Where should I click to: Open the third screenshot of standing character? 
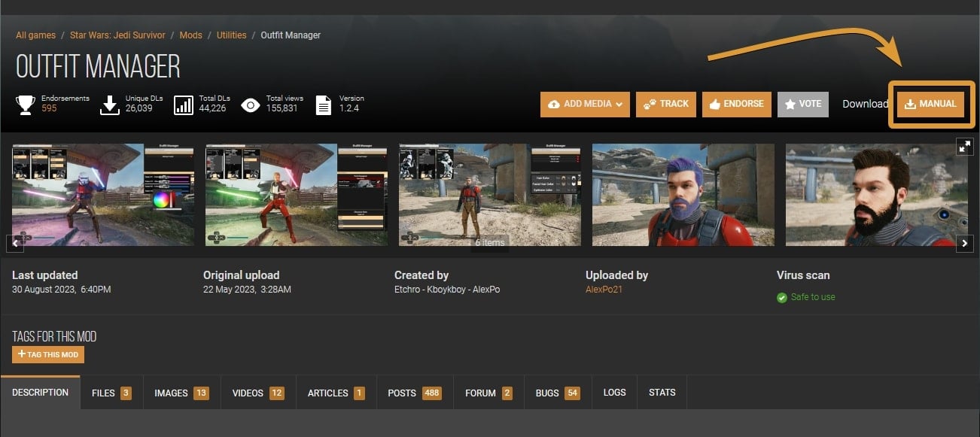click(490, 195)
